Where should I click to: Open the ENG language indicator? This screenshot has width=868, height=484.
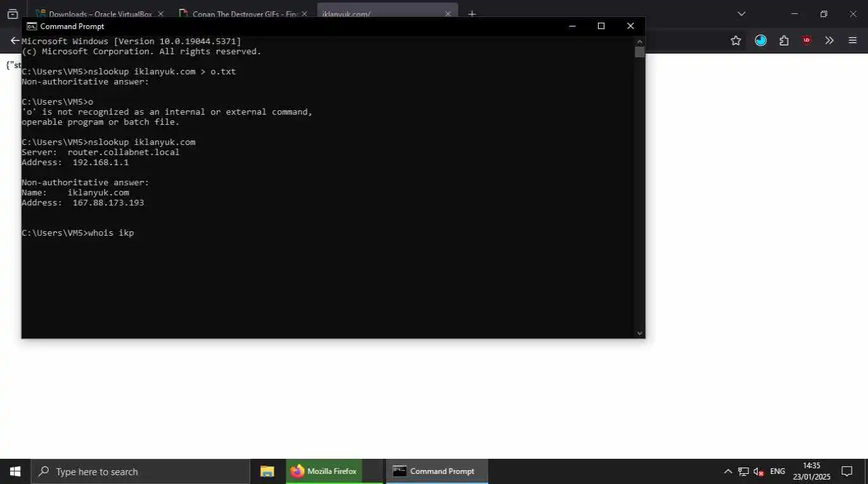(778, 471)
